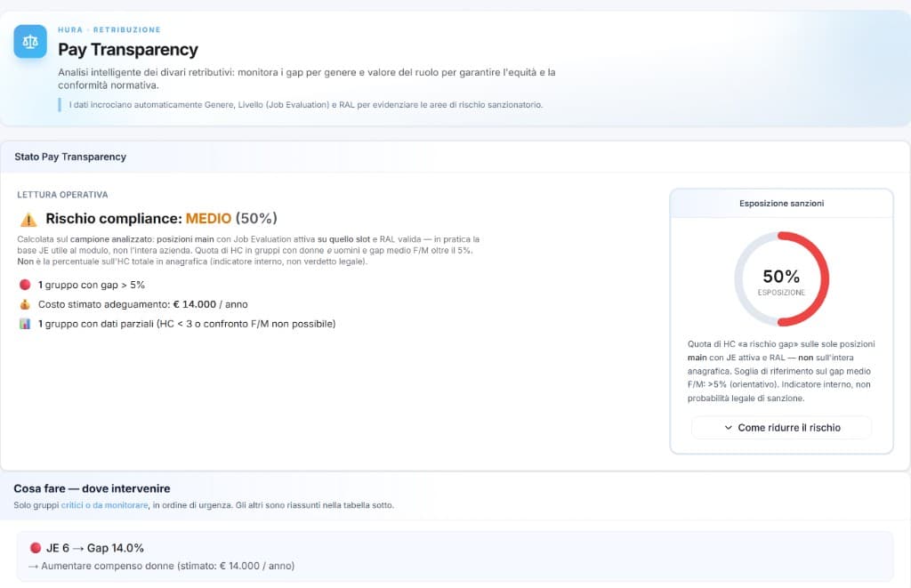
Task: Click the HURA breadcrumb label
Action: (x=70, y=30)
